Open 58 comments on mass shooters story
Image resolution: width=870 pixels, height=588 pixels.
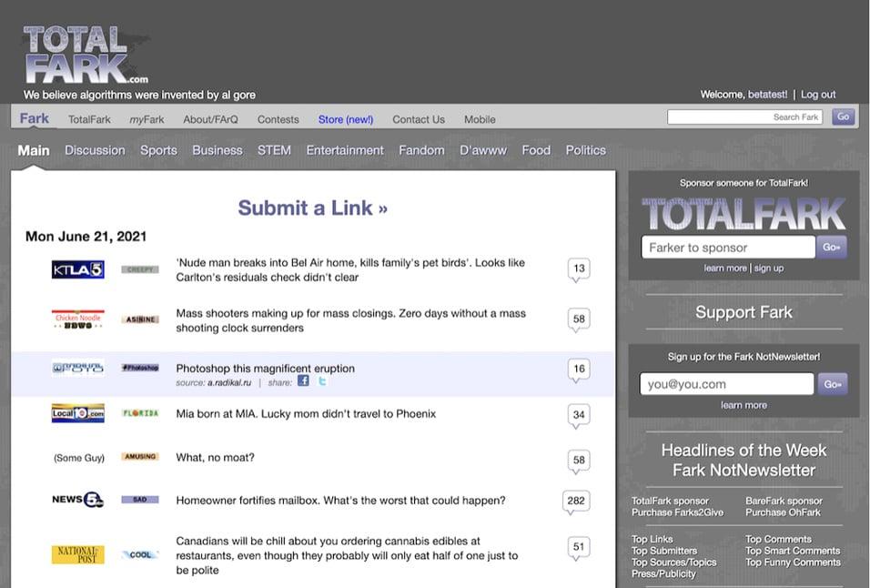[x=579, y=320]
